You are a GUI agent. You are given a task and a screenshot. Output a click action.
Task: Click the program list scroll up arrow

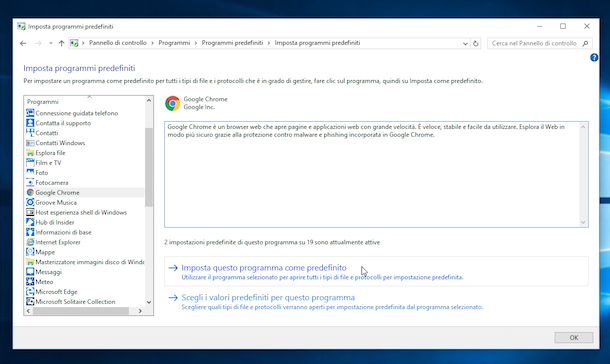coord(149,100)
